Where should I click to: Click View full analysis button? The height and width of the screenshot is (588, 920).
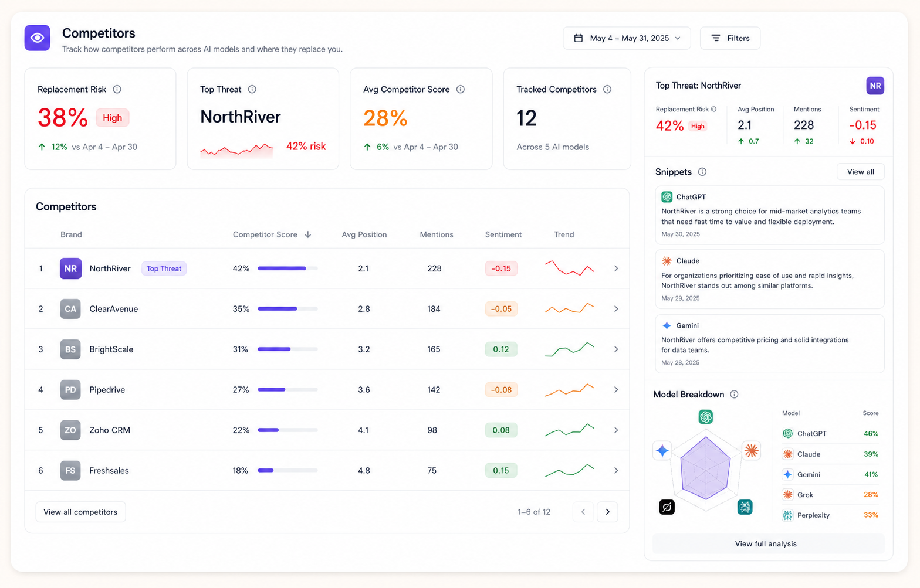pyautogui.click(x=768, y=544)
